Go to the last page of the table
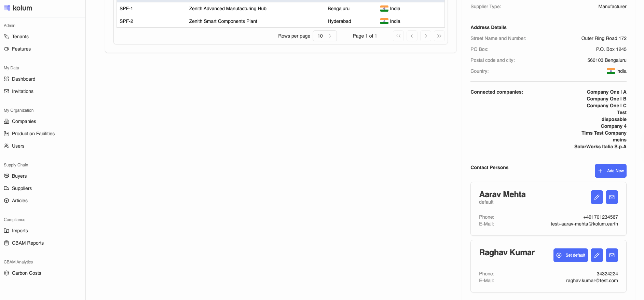 pos(439,36)
